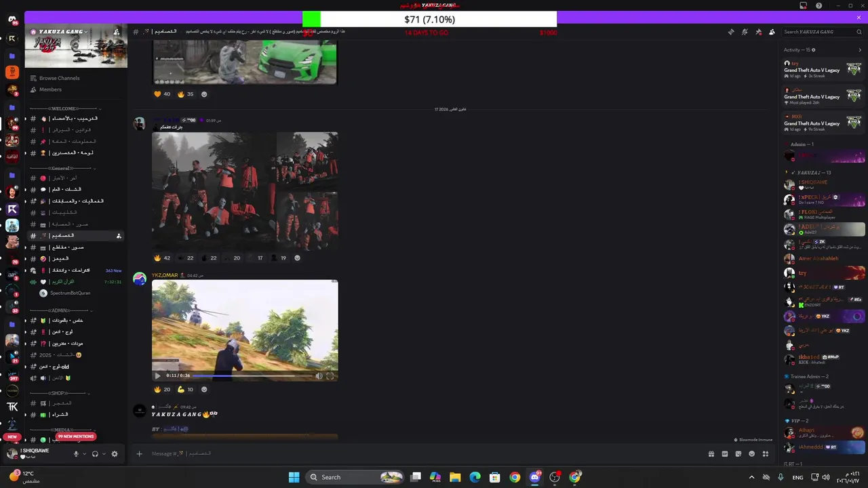Image resolution: width=868 pixels, height=488 pixels.
Task: Open the emoji picker in message bar
Action: click(x=751, y=454)
